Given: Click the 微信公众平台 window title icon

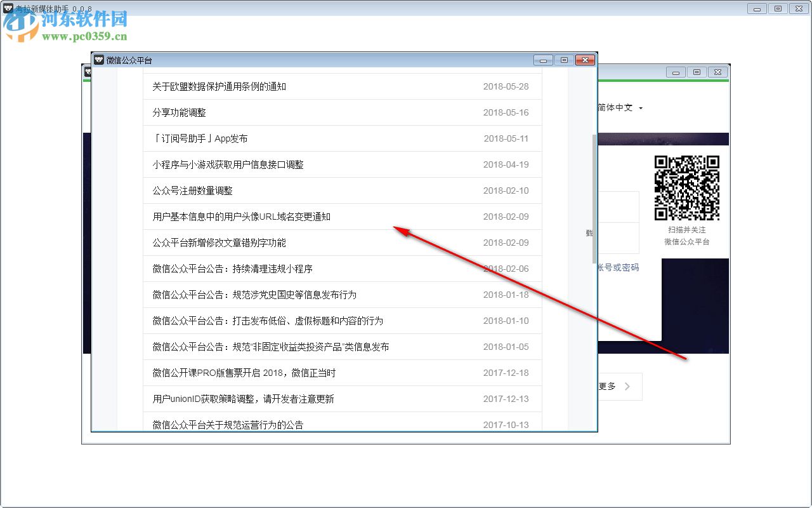Looking at the screenshot, I should click(x=98, y=60).
